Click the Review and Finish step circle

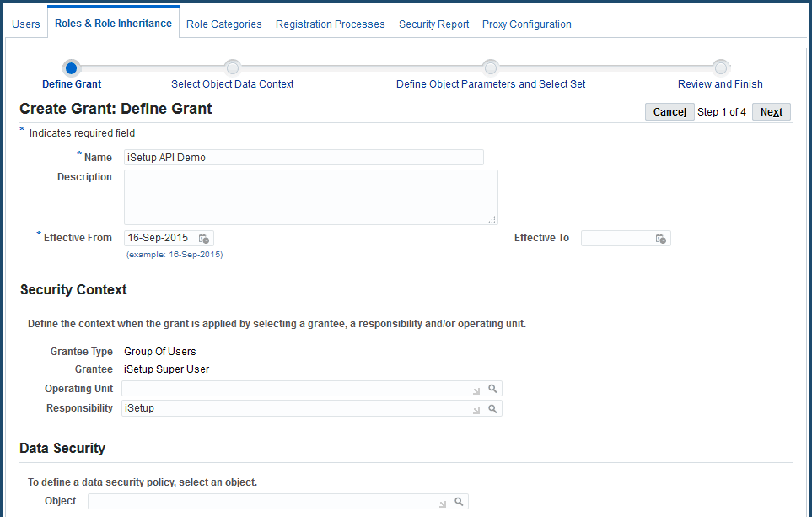(720, 67)
